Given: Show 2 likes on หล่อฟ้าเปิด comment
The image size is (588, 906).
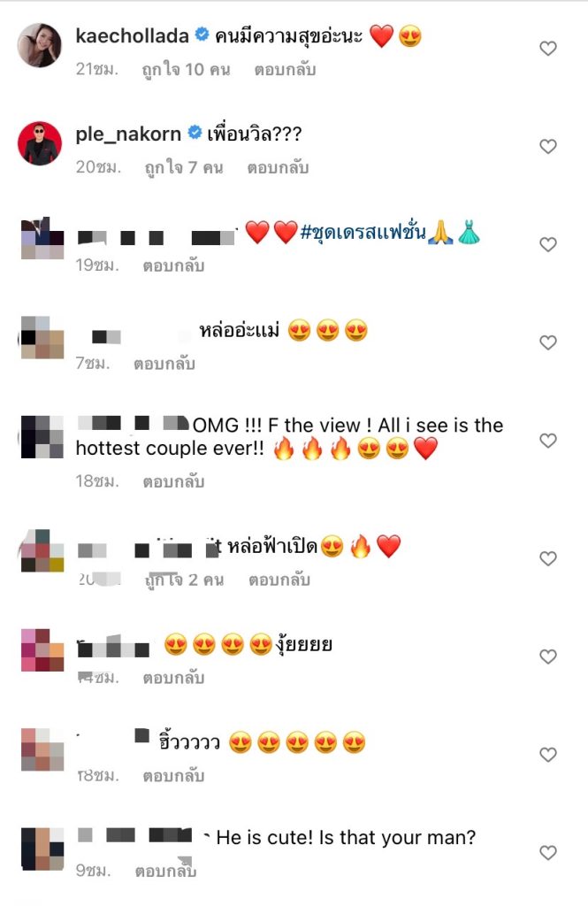Looking at the screenshot, I should (x=184, y=580).
